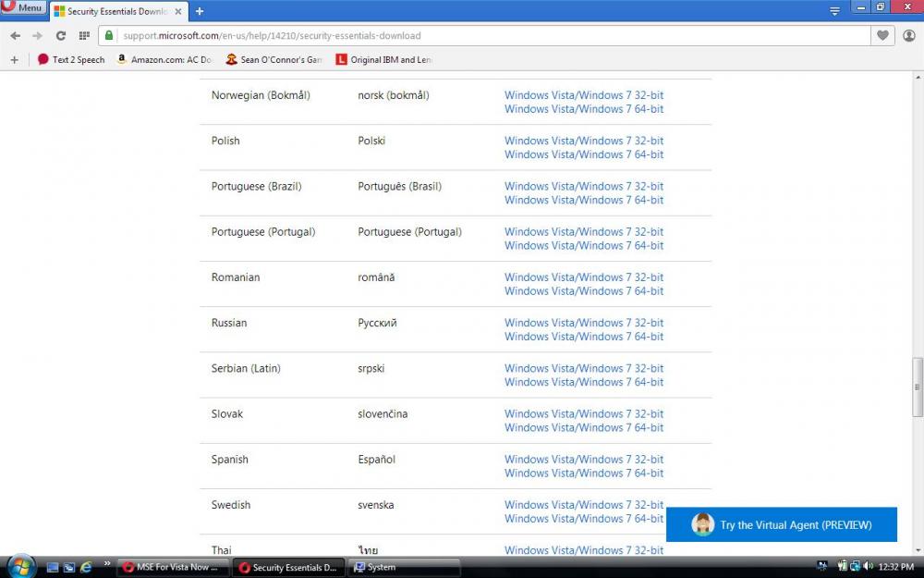Open the tab menu icon in title bar
Image resolution: width=924 pixels, height=578 pixels.
pos(834,11)
